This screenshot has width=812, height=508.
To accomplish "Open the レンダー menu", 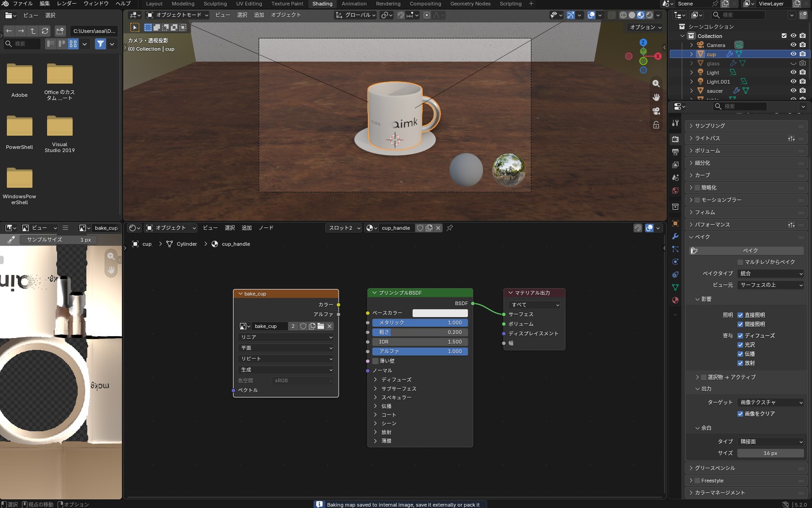I will tap(67, 4).
